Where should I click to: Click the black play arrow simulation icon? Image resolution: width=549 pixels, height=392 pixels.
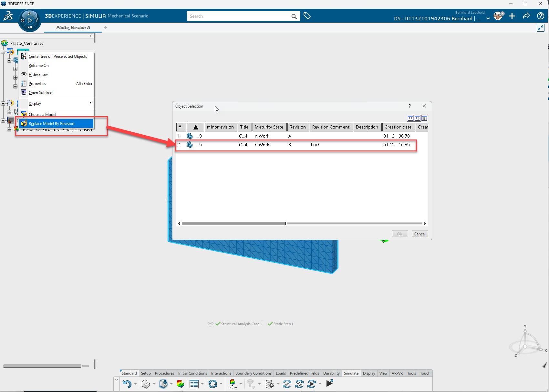pyautogui.click(x=329, y=383)
